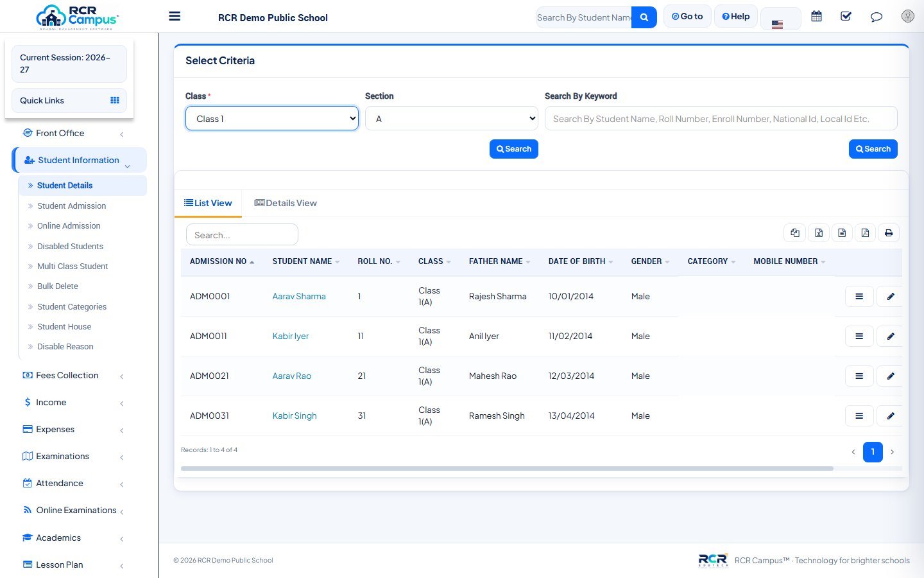924x578 pixels.
Task: Export student list as CSV file
Action: [x=842, y=233]
